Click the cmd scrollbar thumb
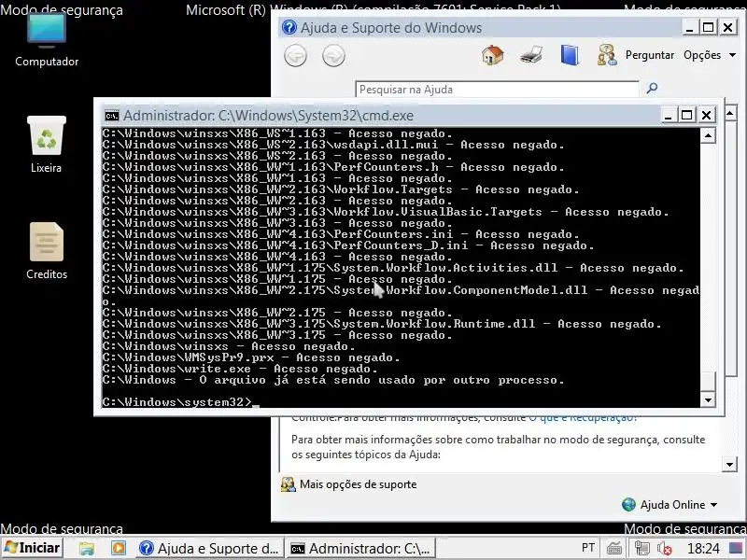 coord(709,382)
